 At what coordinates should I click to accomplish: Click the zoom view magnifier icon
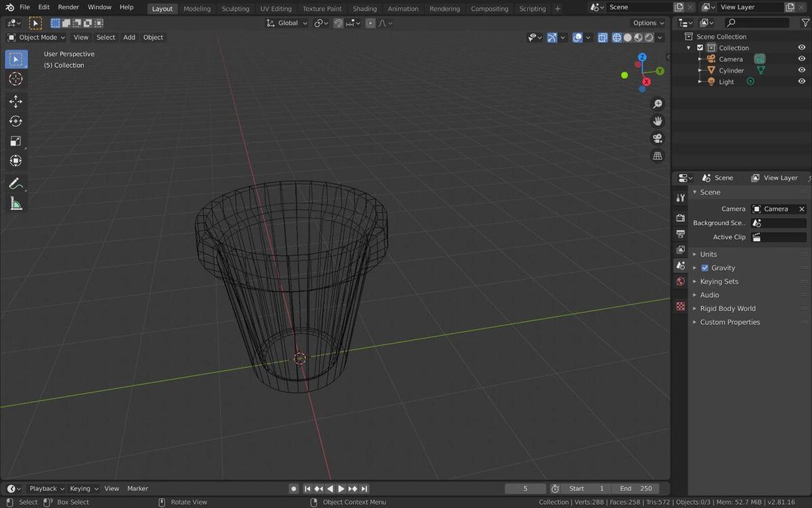pos(657,104)
